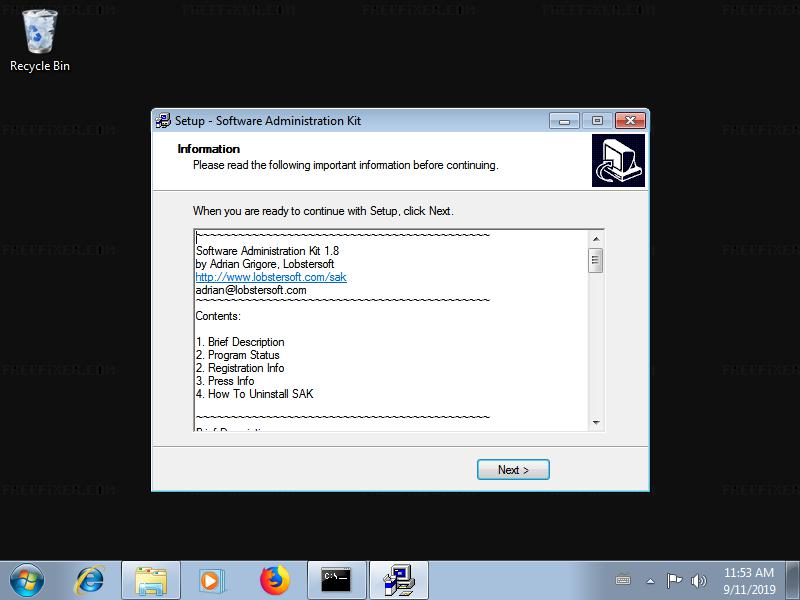The height and width of the screenshot is (600, 800).
Task: Click the text 'Software Administration Kit 1.8'
Action: pyautogui.click(x=267, y=251)
